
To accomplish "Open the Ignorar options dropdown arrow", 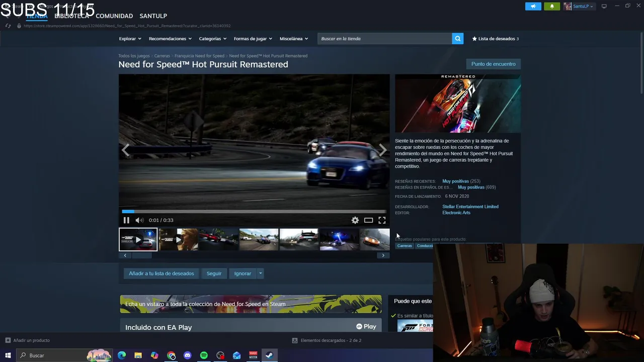I will pyautogui.click(x=260, y=274).
